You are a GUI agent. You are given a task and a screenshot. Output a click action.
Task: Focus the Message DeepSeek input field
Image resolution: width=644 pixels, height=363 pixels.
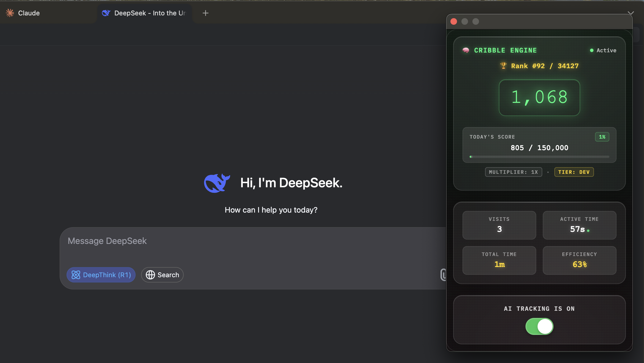253,241
